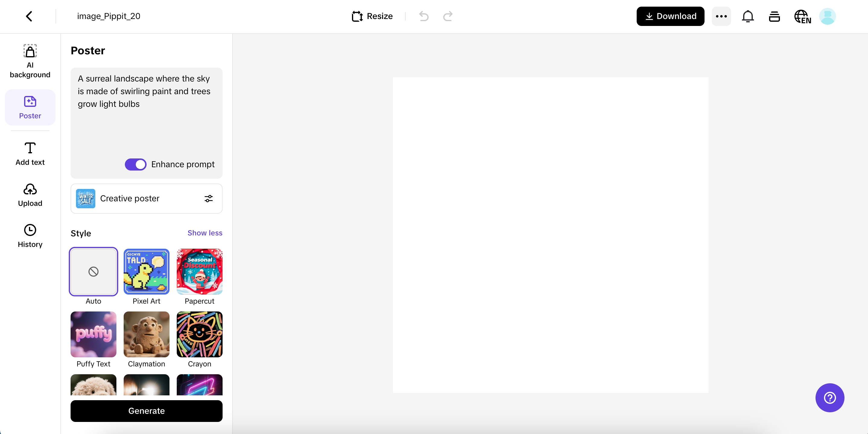View generation History

[x=30, y=236]
